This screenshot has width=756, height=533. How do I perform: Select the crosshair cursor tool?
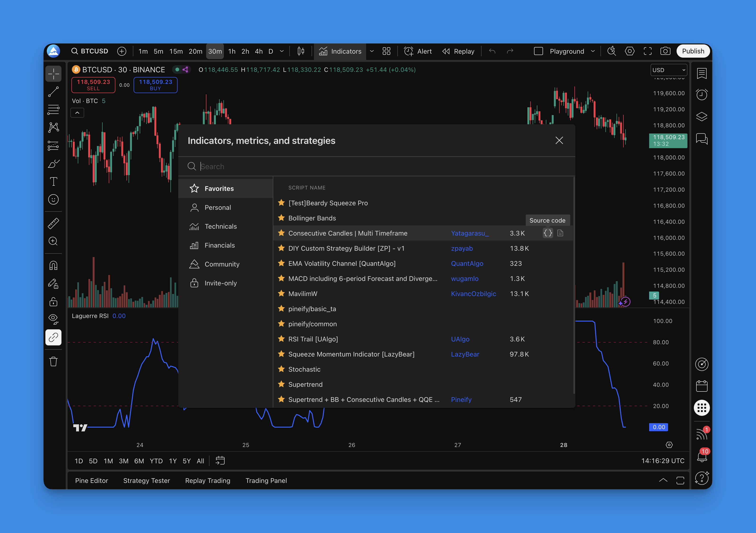click(53, 74)
